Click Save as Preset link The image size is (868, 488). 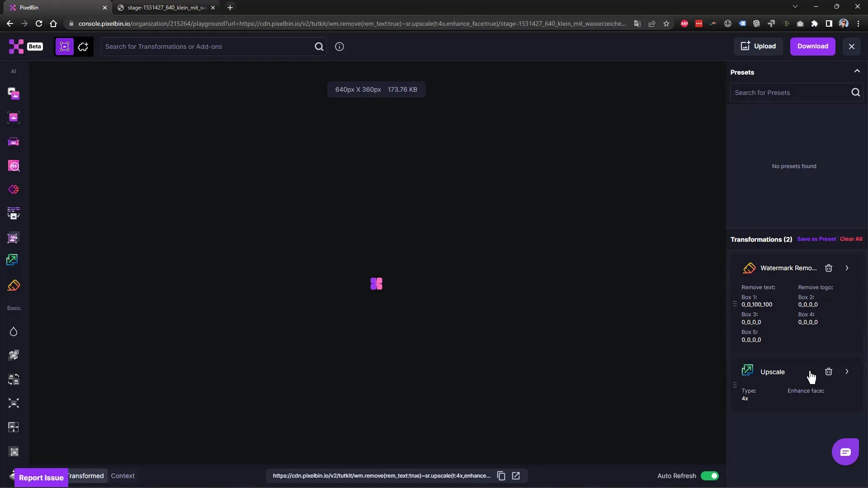pyautogui.click(x=816, y=239)
